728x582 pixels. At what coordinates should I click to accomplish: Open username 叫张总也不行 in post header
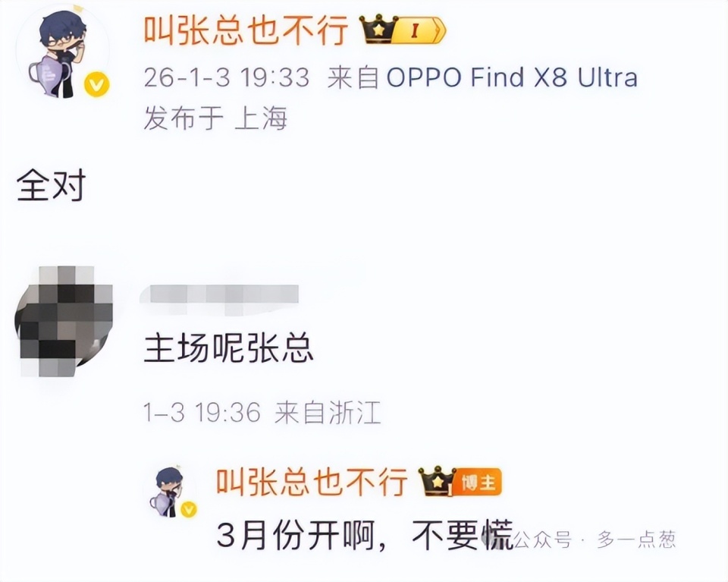pyautogui.click(x=246, y=30)
